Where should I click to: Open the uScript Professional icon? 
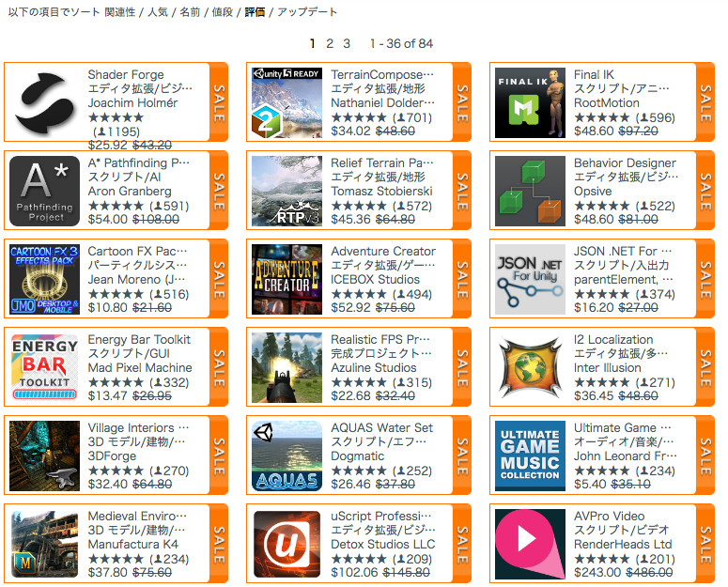point(287,544)
